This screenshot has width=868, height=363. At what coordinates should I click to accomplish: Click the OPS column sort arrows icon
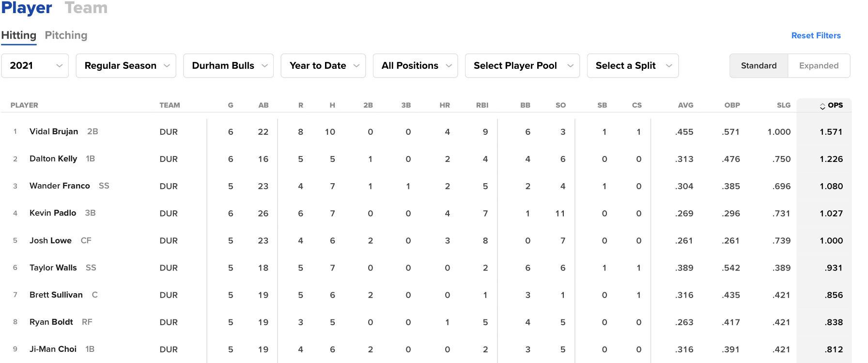click(x=822, y=106)
